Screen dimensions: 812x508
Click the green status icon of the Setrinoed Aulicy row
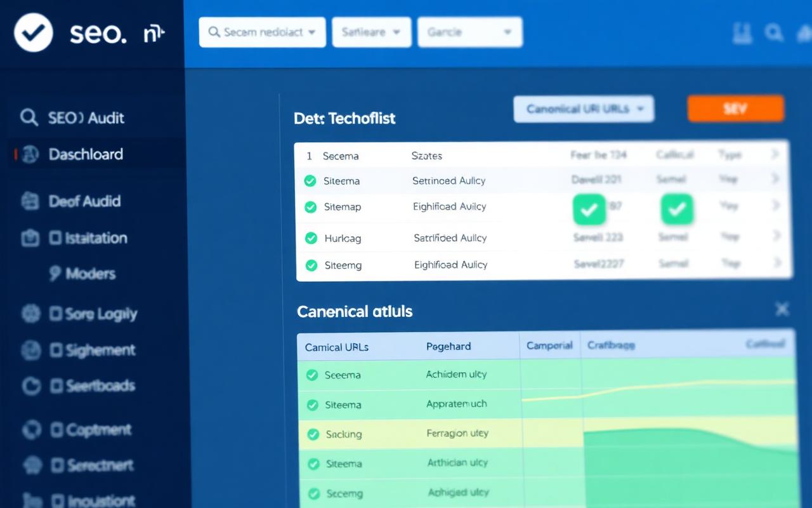[x=310, y=181]
